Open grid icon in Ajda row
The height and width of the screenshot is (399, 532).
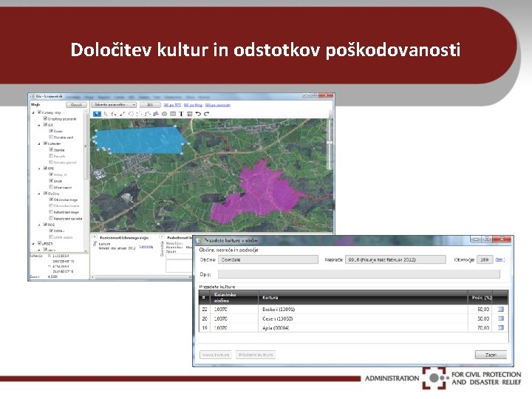click(x=500, y=328)
